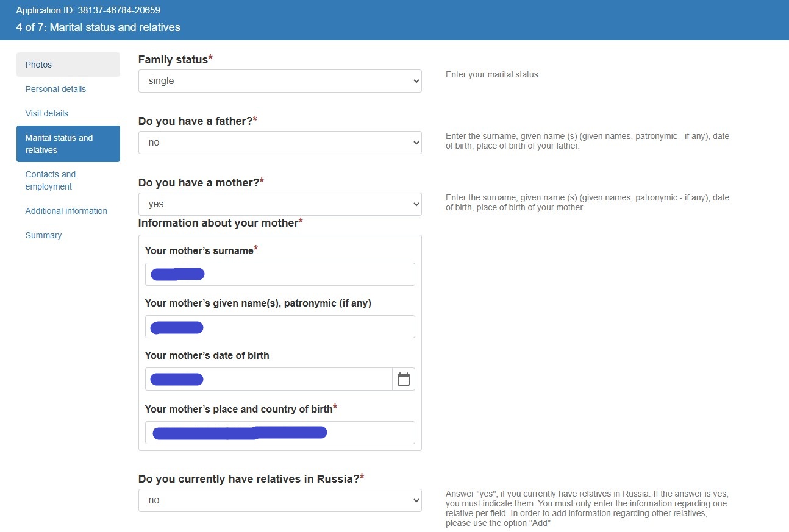Go to the Photos step
This screenshot has height=532, width=789.
(68, 65)
